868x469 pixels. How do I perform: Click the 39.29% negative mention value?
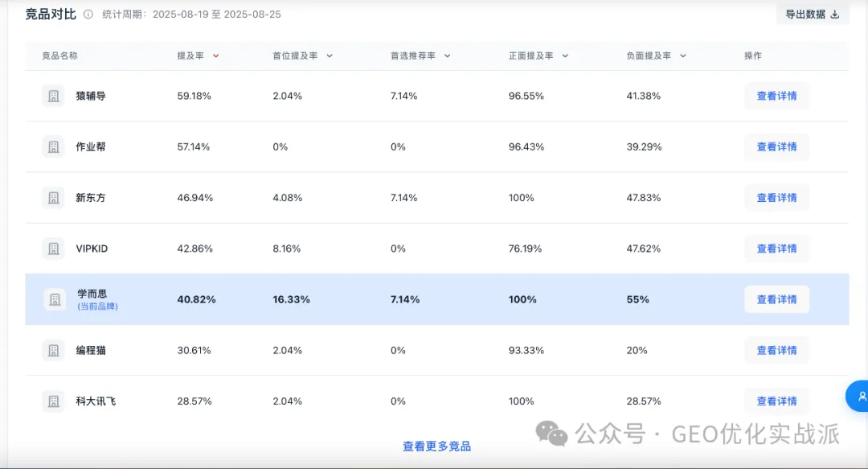[645, 147]
